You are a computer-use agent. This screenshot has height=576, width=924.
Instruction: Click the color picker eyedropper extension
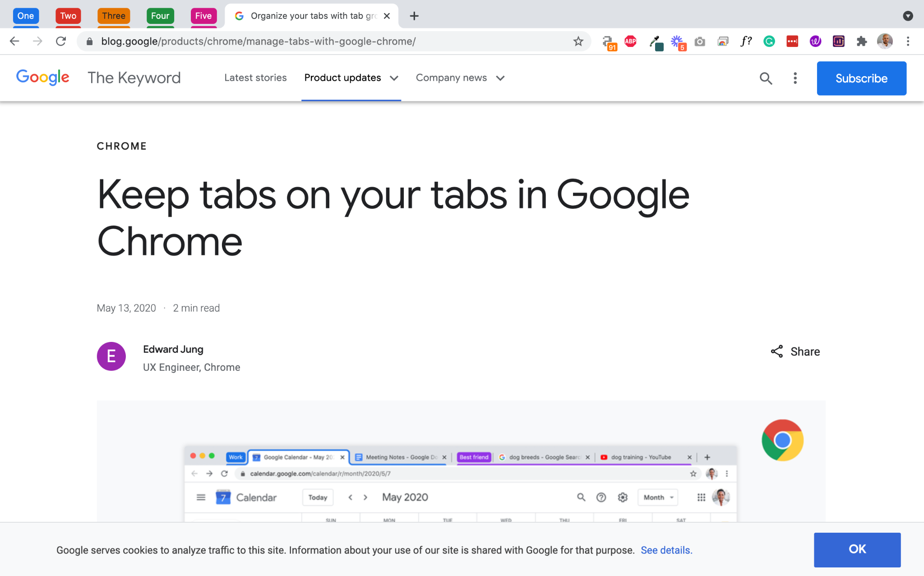[x=655, y=42]
